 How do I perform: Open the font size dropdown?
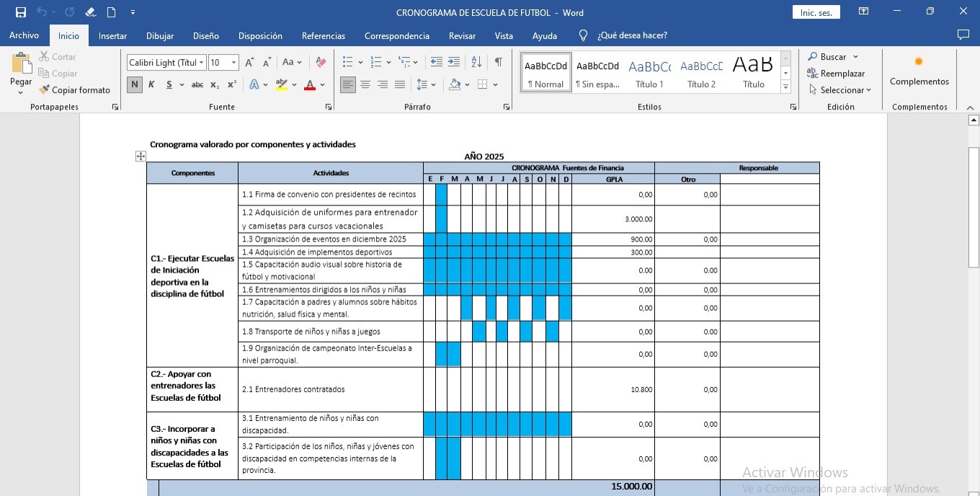coord(233,63)
